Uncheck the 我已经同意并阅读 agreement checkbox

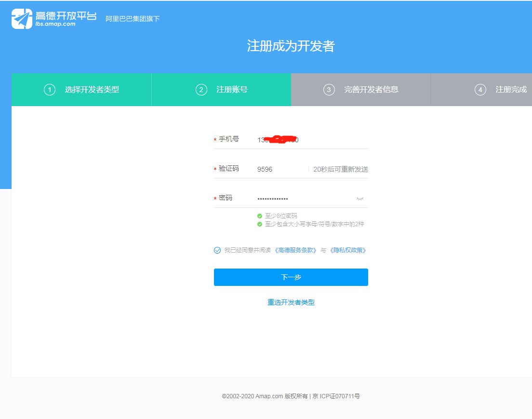coord(217,250)
